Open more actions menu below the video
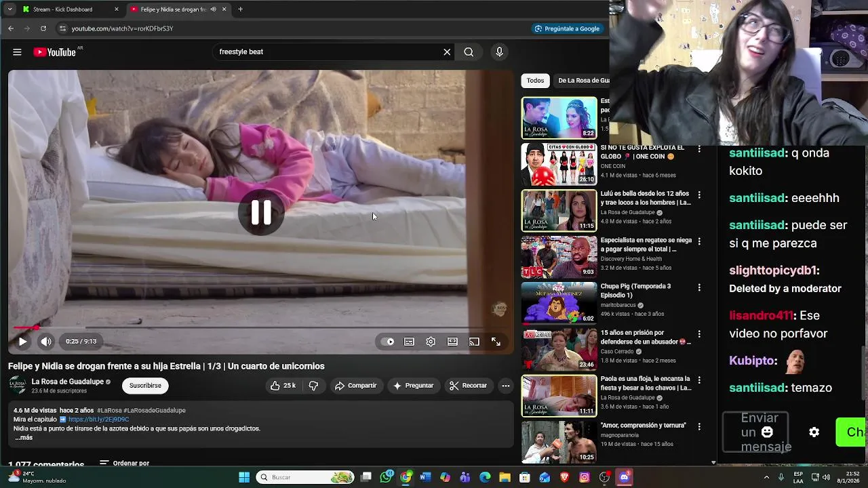Viewport: 868px width, 488px height. coord(505,386)
